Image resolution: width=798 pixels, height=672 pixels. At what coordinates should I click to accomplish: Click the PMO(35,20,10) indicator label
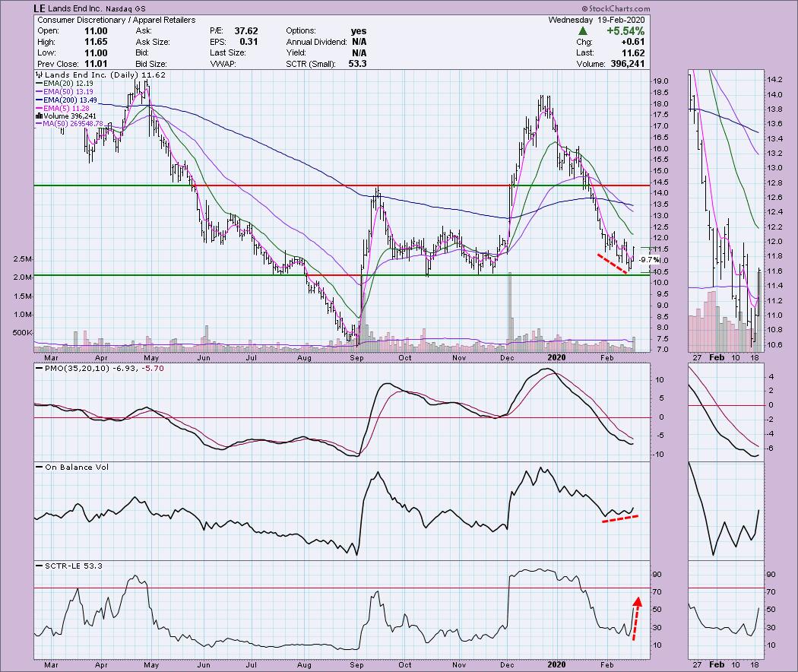[x=100, y=368]
